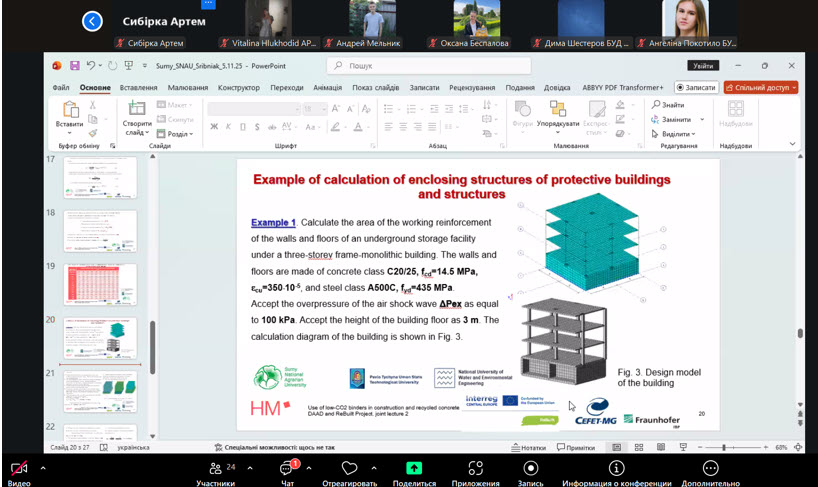Open the Анімація ribbon tab
The width and height of the screenshot is (818, 487).
[327, 87]
